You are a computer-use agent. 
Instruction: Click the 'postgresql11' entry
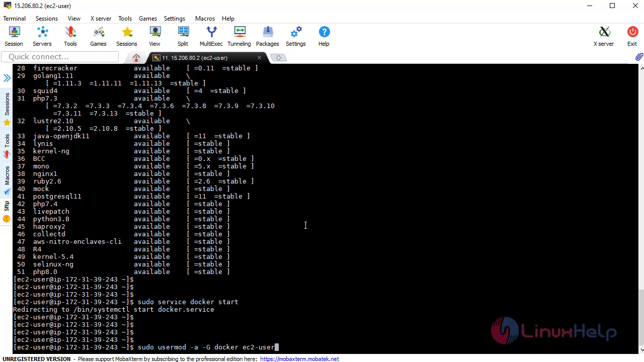pos(57,196)
